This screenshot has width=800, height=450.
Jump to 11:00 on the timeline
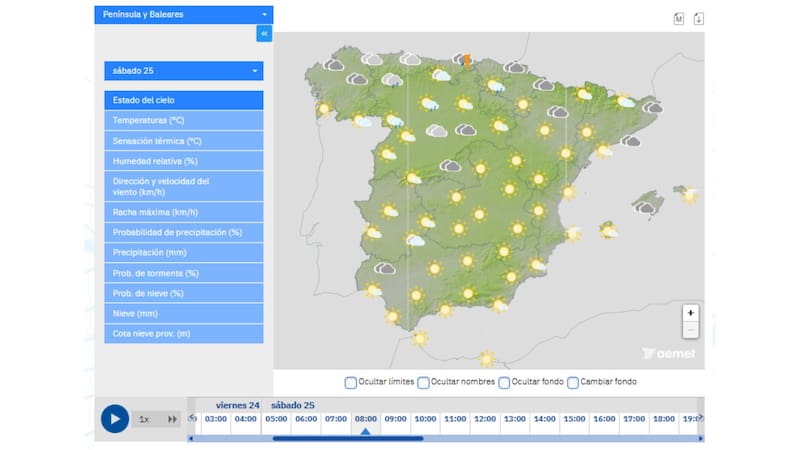[455, 419]
